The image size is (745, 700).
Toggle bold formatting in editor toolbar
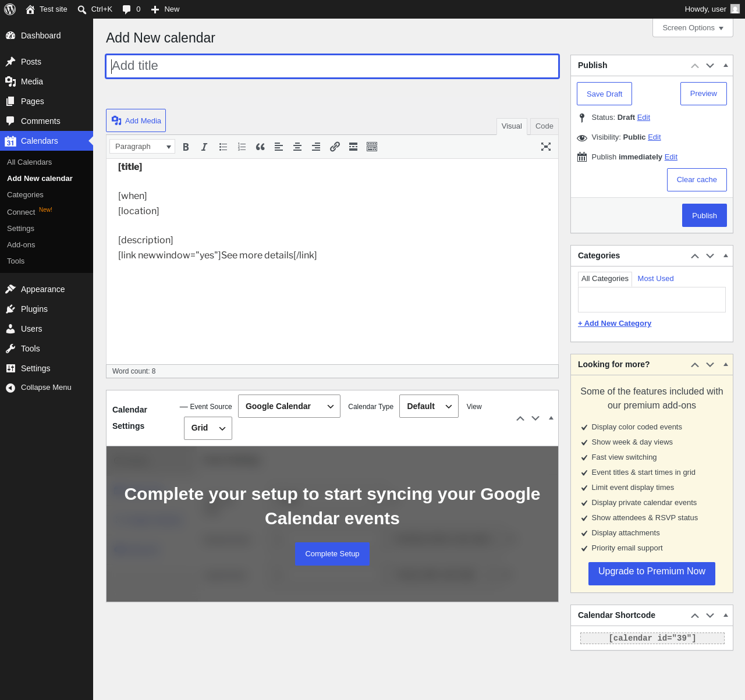186,147
